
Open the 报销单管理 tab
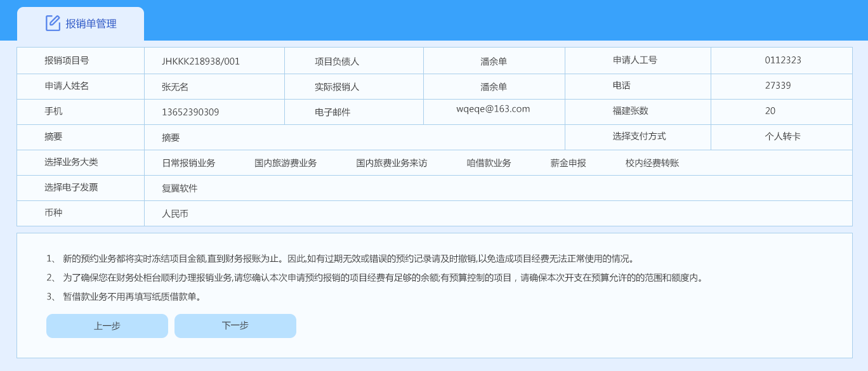tap(91, 24)
